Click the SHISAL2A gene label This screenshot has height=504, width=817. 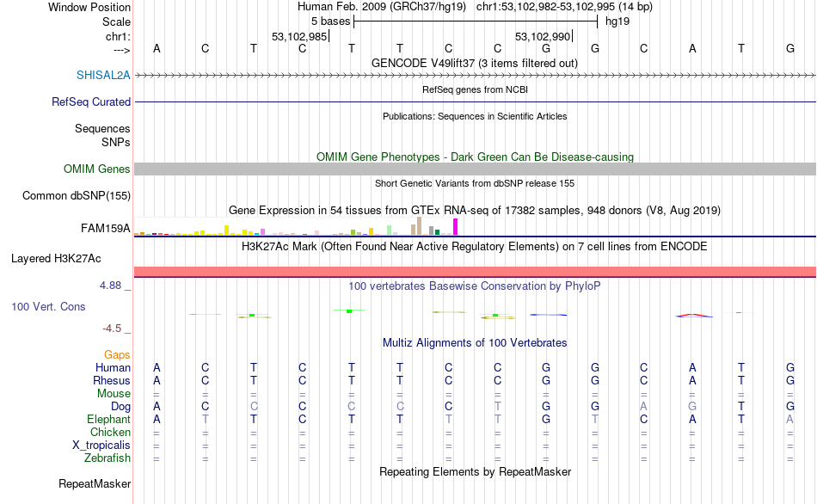(x=103, y=75)
